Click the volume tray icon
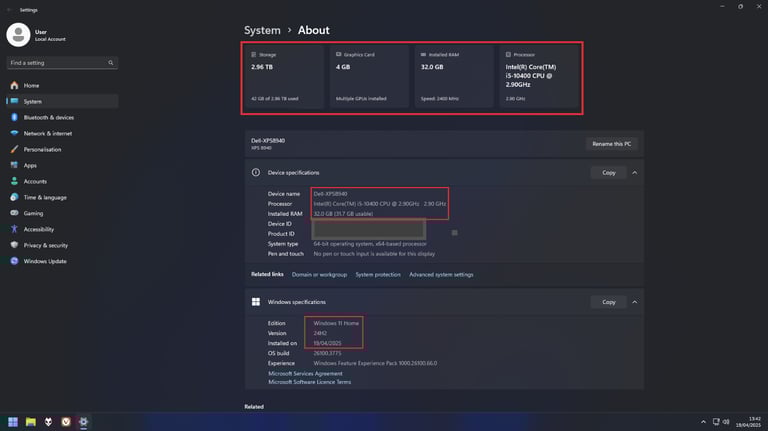This screenshot has height=431, width=768. coord(726,422)
